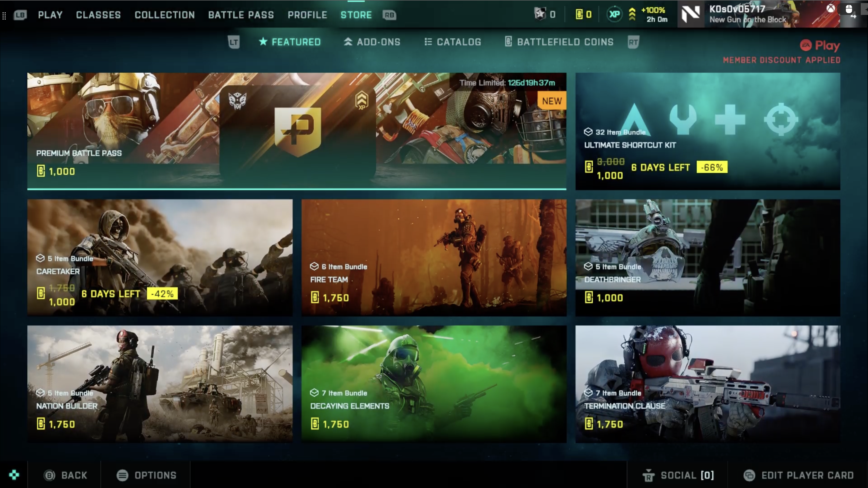Click the Battle Pass token balance icon
The image size is (868, 488).
[x=540, y=14]
